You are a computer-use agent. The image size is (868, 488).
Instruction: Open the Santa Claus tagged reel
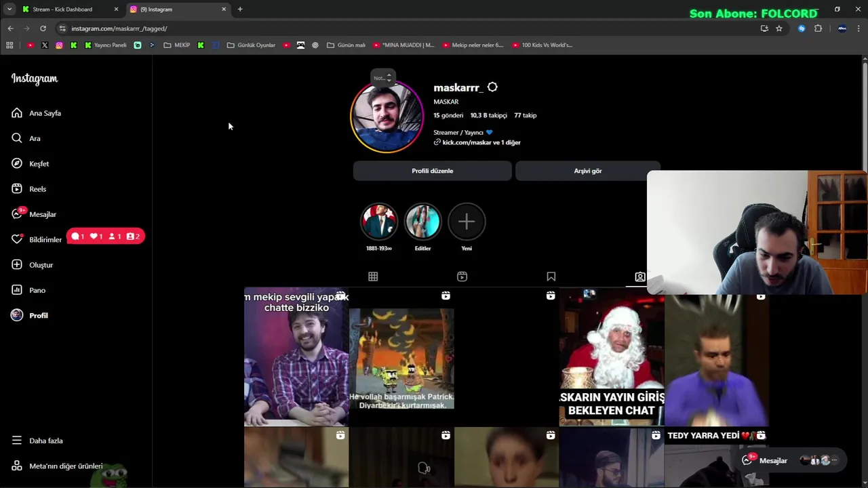tap(611, 357)
